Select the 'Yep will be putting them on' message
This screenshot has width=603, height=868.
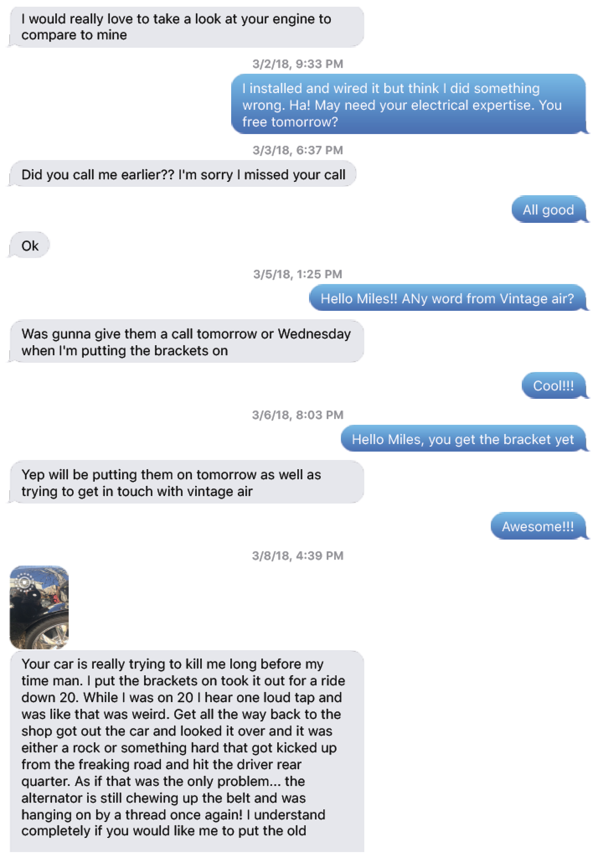click(x=186, y=483)
